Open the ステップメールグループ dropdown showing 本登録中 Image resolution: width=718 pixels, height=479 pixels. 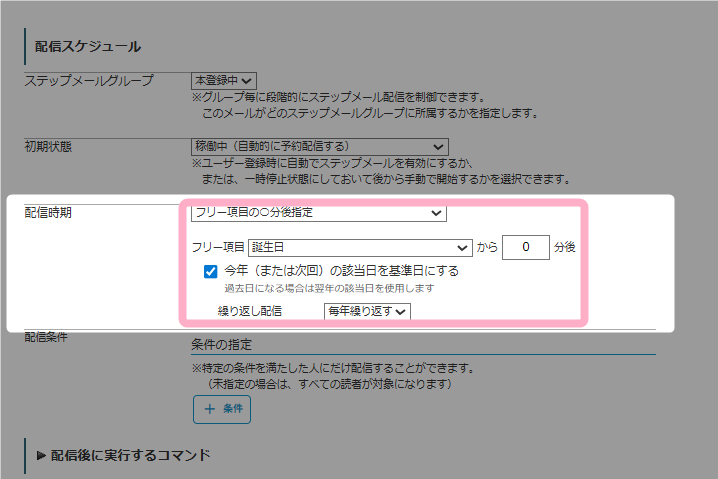point(223,80)
